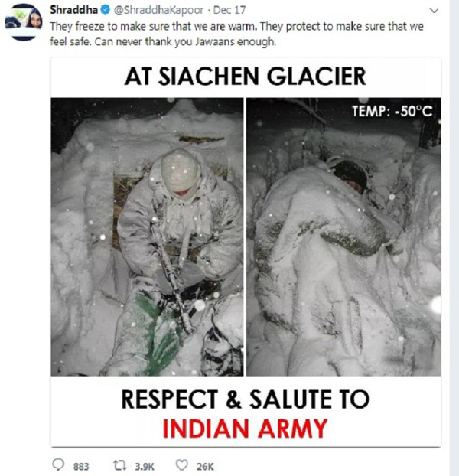Viewport: 459px width, 476px height.
Task: Expand the tweet options chevron
Action: [x=435, y=11]
